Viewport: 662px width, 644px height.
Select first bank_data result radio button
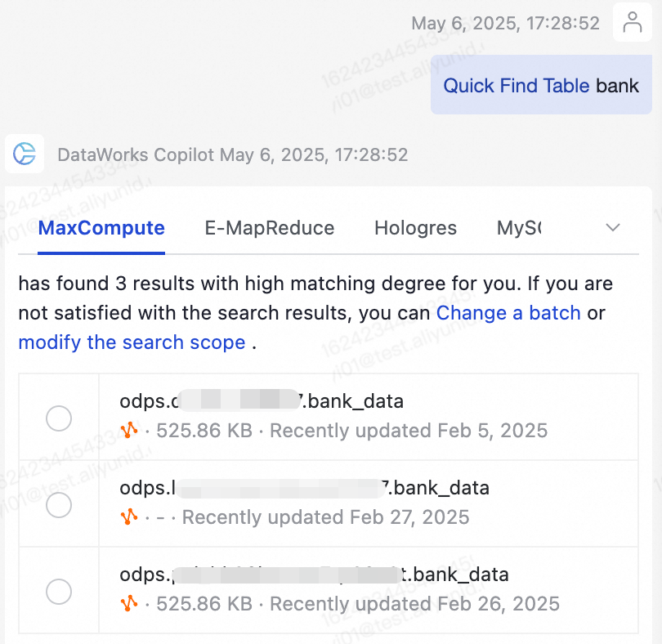point(59,418)
